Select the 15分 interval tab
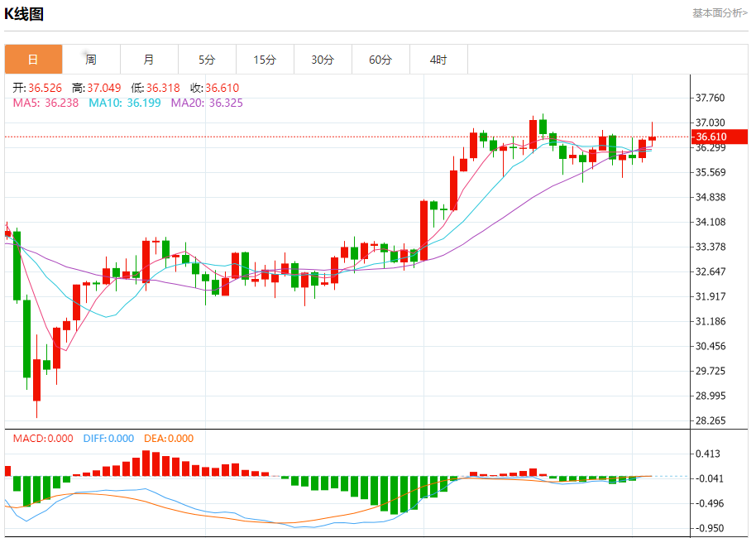756x538 pixels. click(x=265, y=60)
